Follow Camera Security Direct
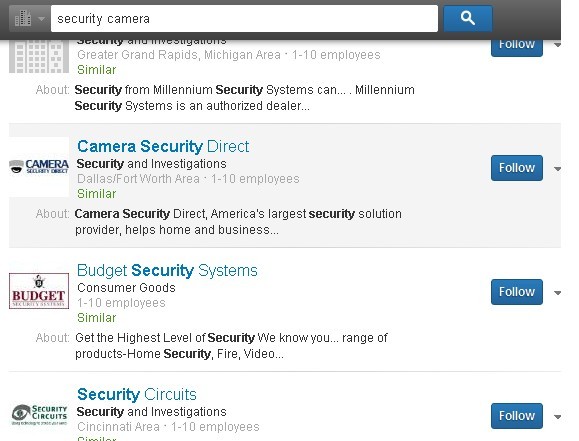Viewport: 579px width, 441px height. (517, 168)
